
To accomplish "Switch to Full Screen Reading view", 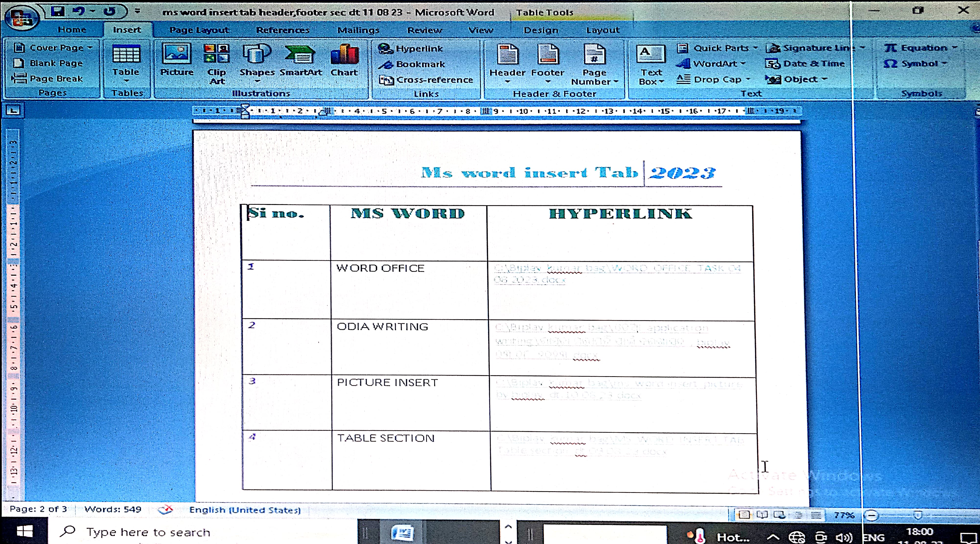I will coord(762,515).
